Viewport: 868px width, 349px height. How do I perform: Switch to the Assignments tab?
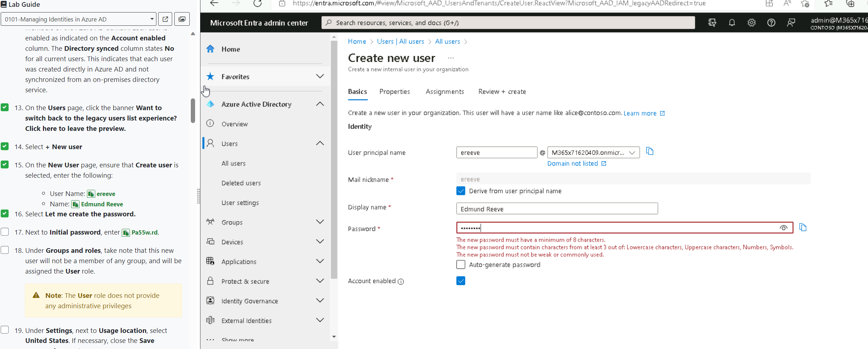(445, 92)
